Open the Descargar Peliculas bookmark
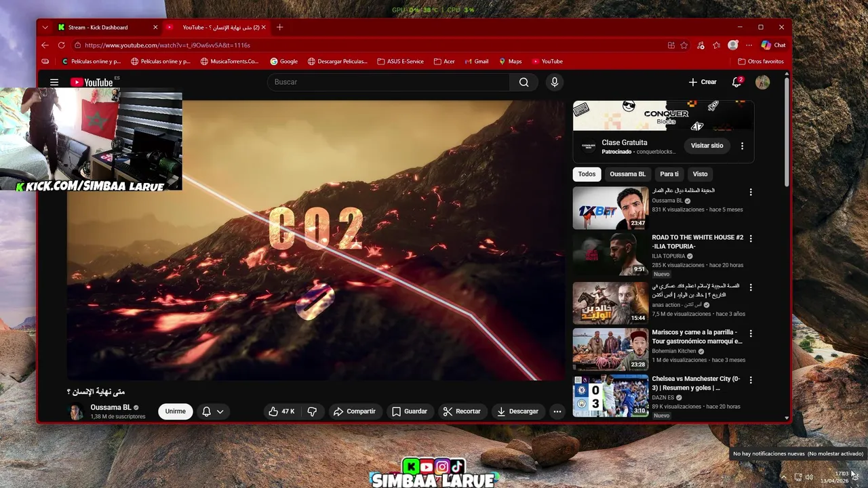The width and height of the screenshot is (868, 488). (338, 61)
